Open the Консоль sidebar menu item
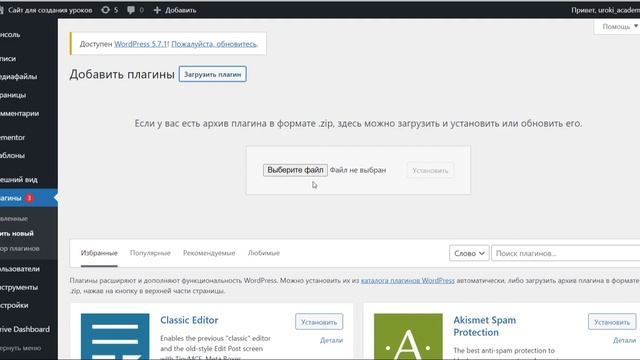The width and height of the screenshot is (640, 360). tap(29, 35)
